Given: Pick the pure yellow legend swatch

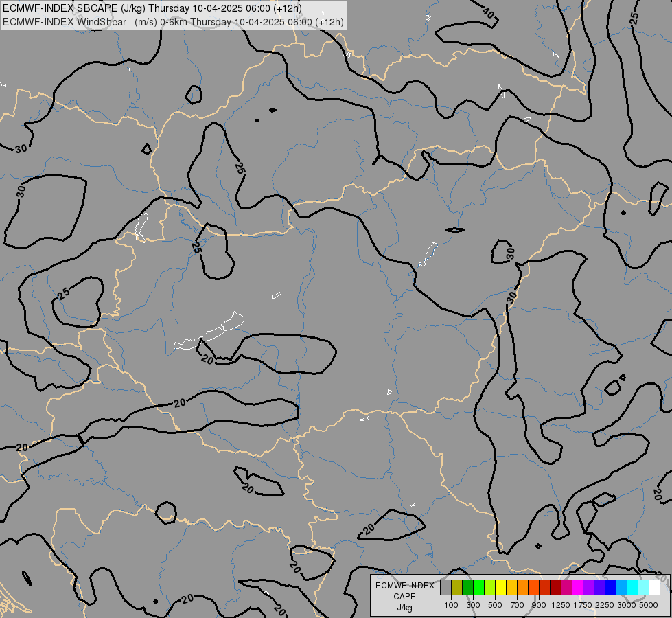Looking at the screenshot, I should pos(500,588).
